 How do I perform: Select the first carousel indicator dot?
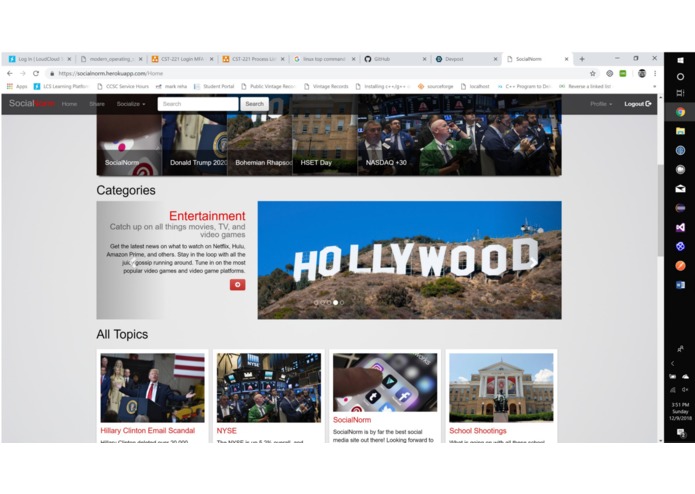pyautogui.click(x=316, y=303)
